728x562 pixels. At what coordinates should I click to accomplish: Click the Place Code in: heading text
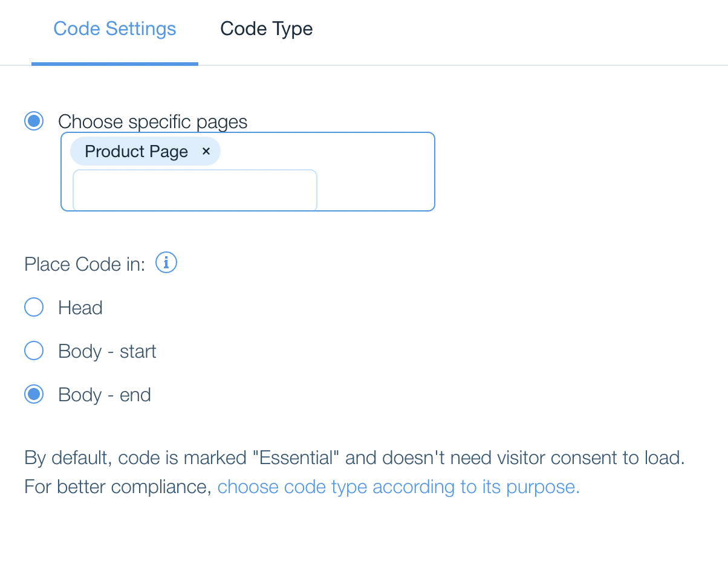click(x=85, y=264)
